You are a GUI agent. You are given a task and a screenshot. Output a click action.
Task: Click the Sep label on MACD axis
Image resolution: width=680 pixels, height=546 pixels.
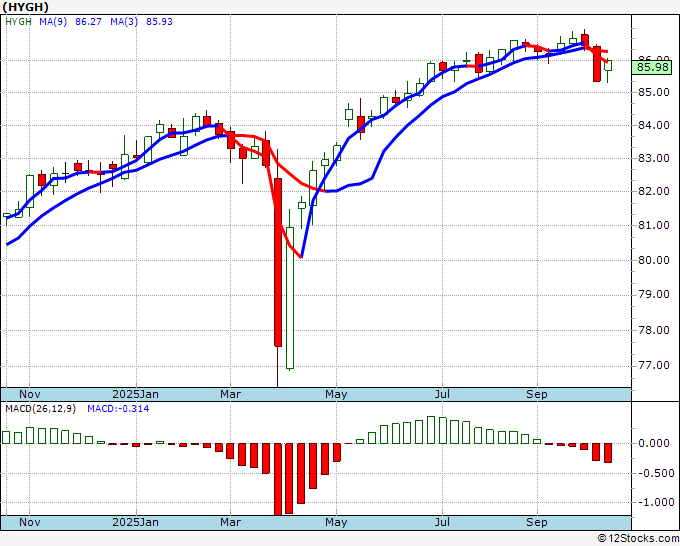pos(537,522)
